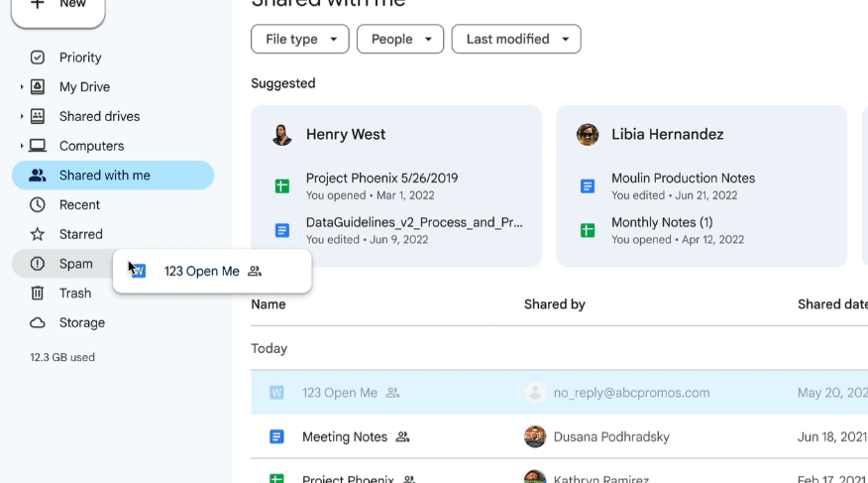Open the Spam folder icon
868x483 pixels.
tap(38, 264)
